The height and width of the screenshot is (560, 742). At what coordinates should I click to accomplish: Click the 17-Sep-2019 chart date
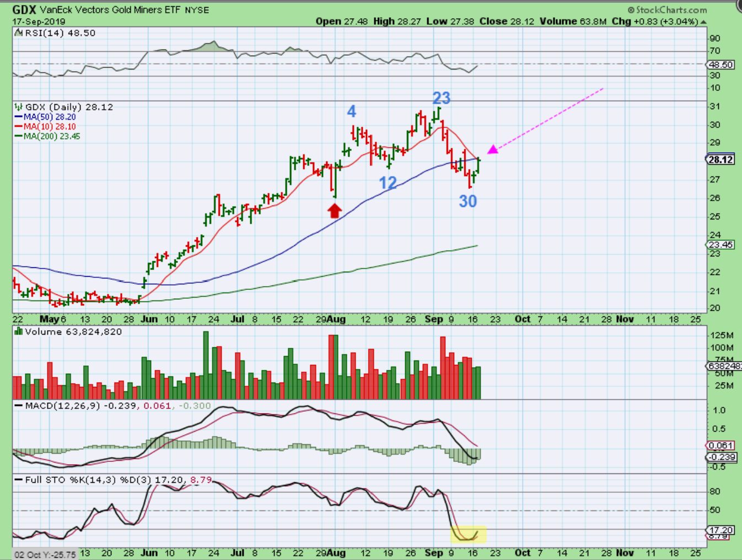click(x=39, y=21)
